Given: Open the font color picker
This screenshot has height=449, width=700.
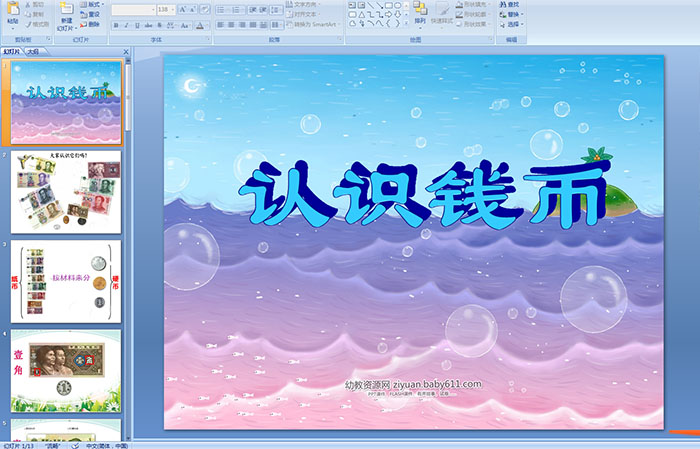Looking at the screenshot, I should click(x=205, y=24).
